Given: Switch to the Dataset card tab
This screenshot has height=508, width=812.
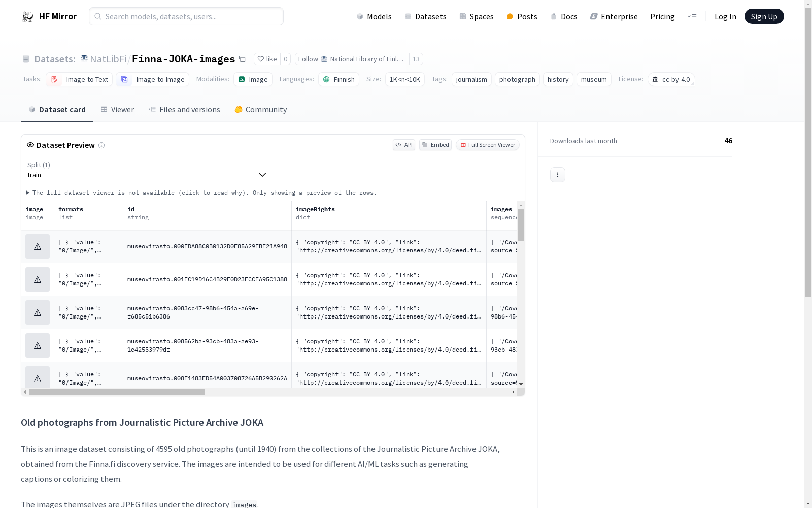Looking at the screenshot, I should (x=57, y=109).
